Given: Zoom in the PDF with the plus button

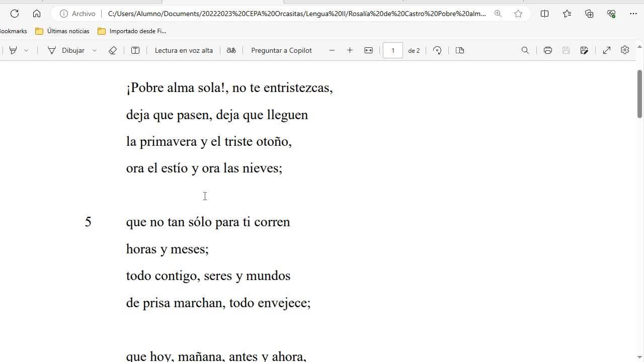Looking at the screenshot, I should (350, 50).
